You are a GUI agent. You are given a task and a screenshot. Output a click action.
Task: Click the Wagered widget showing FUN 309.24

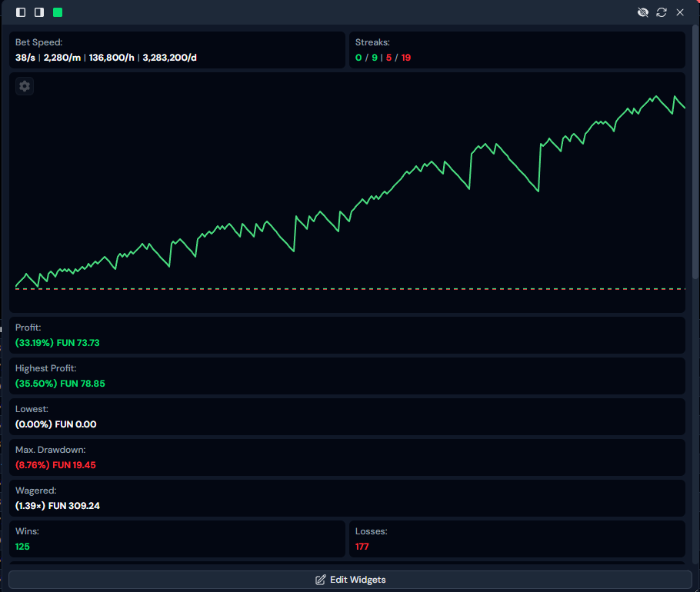click(346, 498)
